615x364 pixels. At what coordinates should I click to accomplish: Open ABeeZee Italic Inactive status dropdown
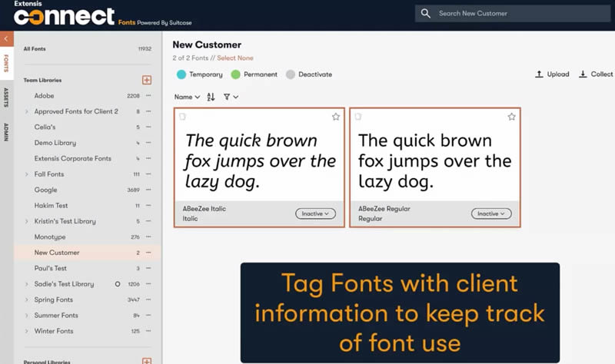point(315,213)
